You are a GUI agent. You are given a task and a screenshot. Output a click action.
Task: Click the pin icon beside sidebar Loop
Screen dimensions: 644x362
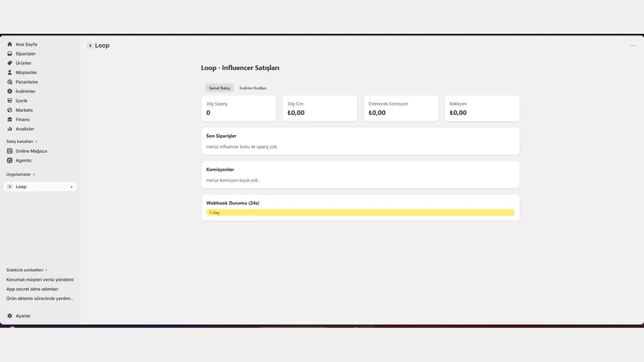[72, 187]
